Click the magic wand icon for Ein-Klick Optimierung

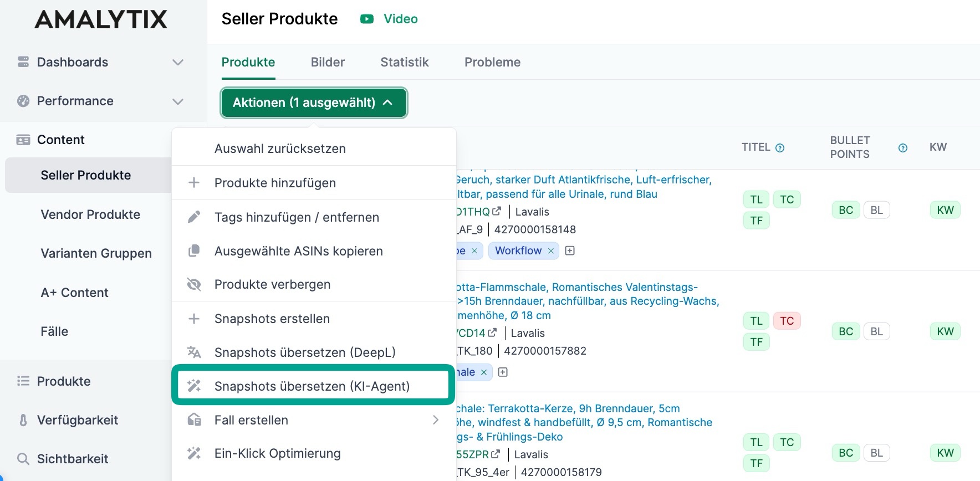(194, 453)
